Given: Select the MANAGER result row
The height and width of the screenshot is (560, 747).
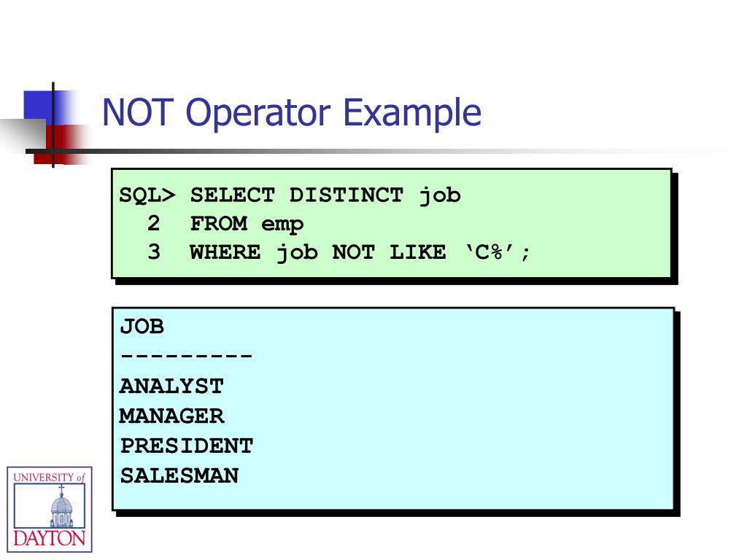Looking at the screenshot, I should click(171, 416).
